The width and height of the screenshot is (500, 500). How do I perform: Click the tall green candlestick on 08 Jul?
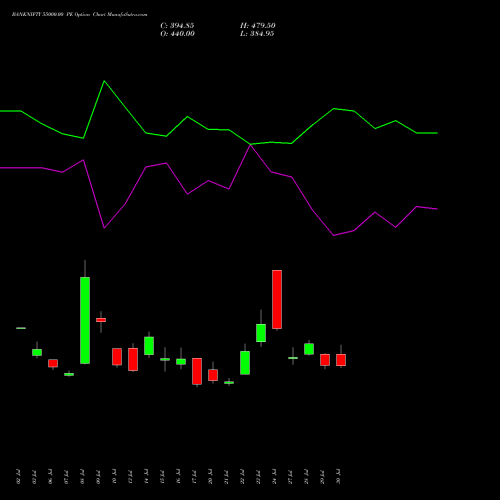coord(85,320)
